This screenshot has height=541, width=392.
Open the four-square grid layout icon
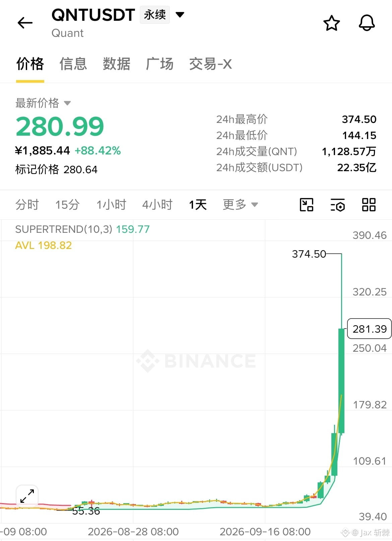pyautogui.click(x=369, y=204)
